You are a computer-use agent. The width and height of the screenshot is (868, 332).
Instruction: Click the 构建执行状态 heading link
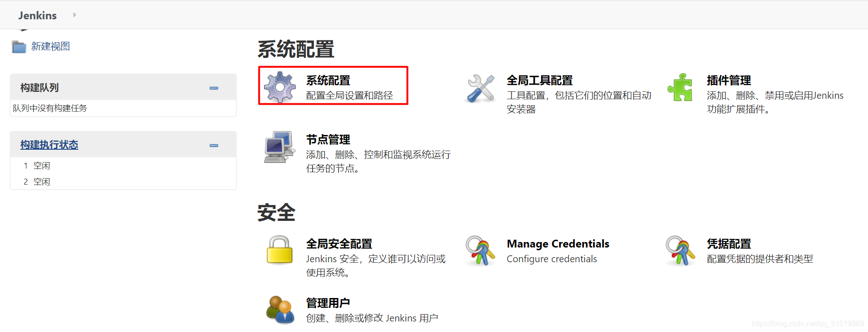[49, 145]
